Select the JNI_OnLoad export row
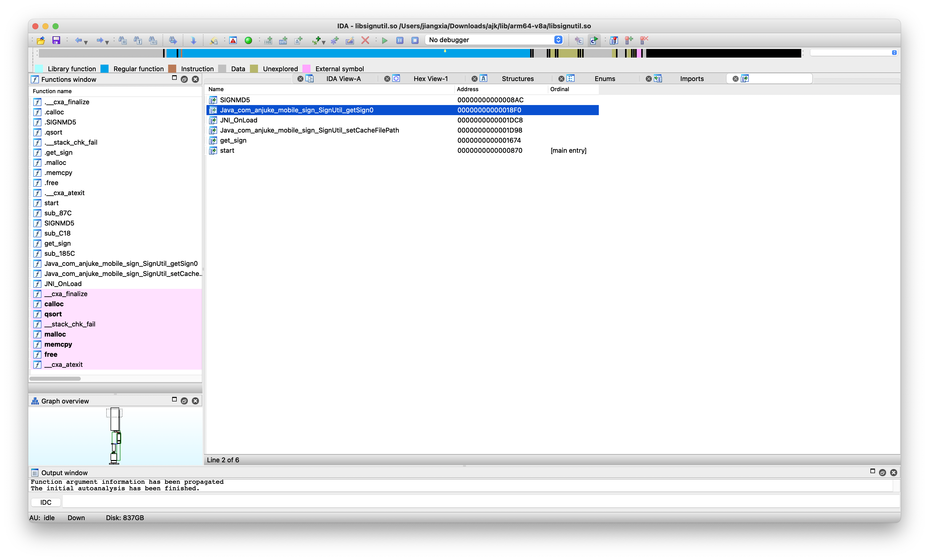929x560 pixels. (402, 120)
